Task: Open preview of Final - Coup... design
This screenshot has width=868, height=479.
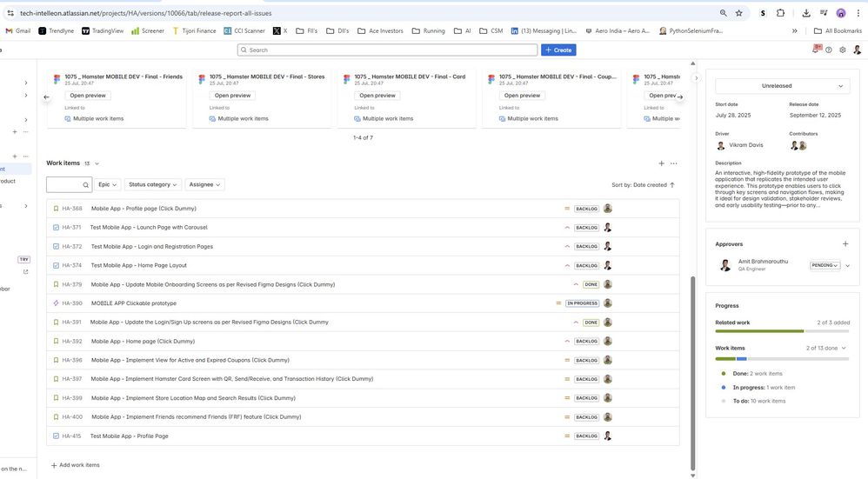Action: point(522,96)
